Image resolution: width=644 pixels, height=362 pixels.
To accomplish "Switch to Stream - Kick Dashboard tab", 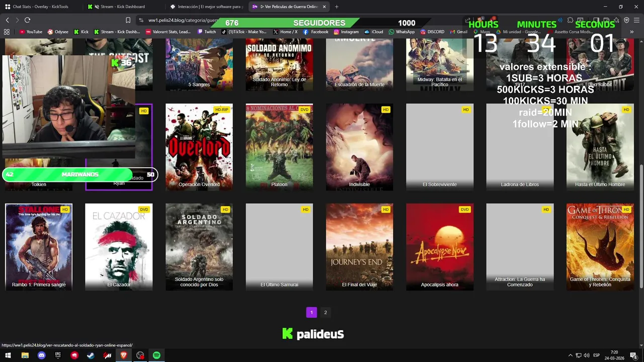I will pos(122,7).
